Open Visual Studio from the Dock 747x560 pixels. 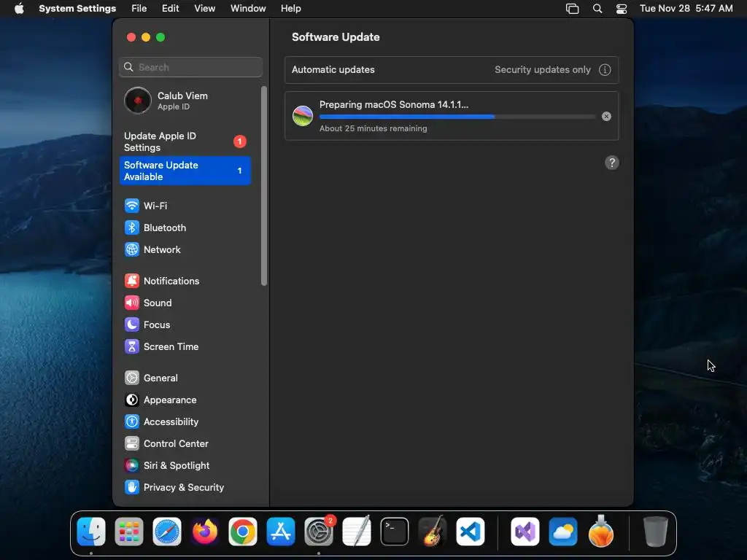point(525,532)
